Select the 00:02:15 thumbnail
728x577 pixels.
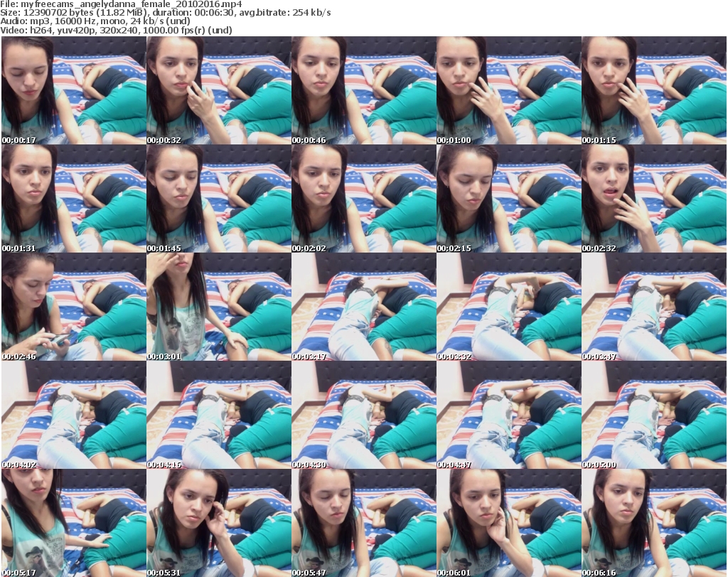[x=508, y=198]
